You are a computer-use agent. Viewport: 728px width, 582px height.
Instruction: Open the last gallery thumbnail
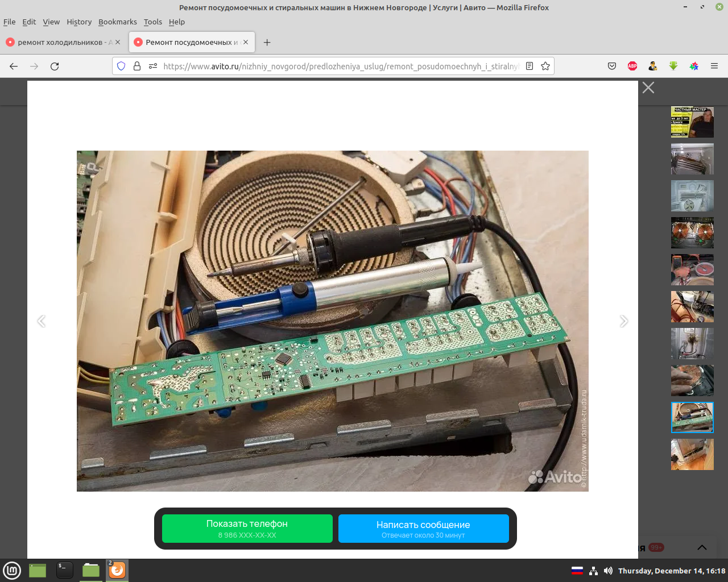[692, 455]
